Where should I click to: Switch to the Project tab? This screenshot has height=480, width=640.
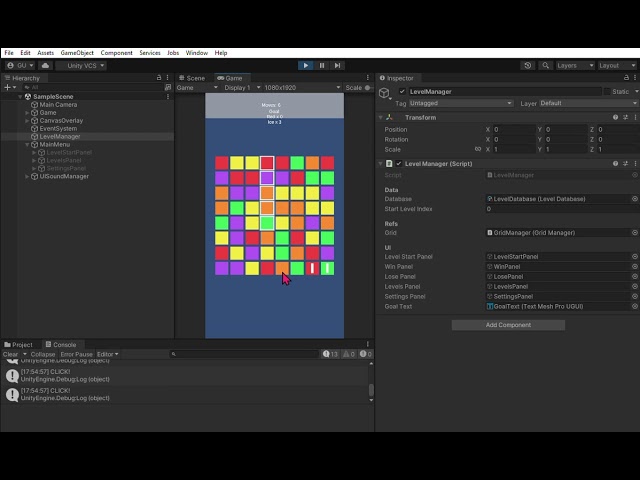click(x=18, y=344)
